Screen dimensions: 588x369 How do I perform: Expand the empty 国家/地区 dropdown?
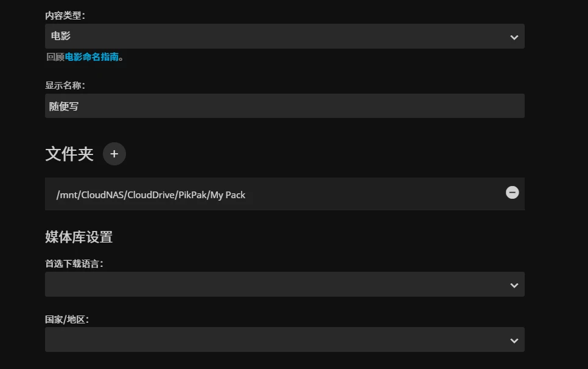pos(284,340)
